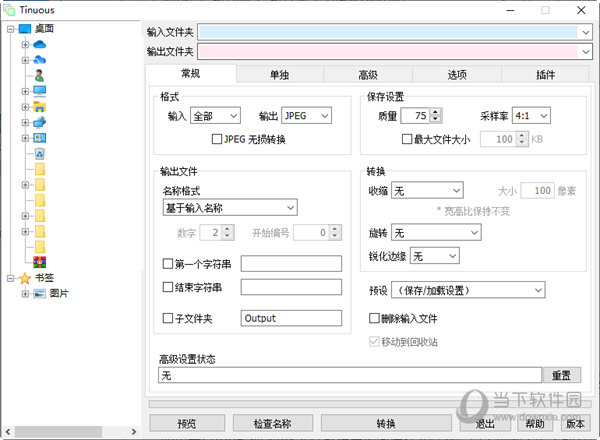Toggle JPEG 无损转换 checkbox
The height and width of the screenshot is (440, 600).
pyautogui.click(x=217, y=139)
